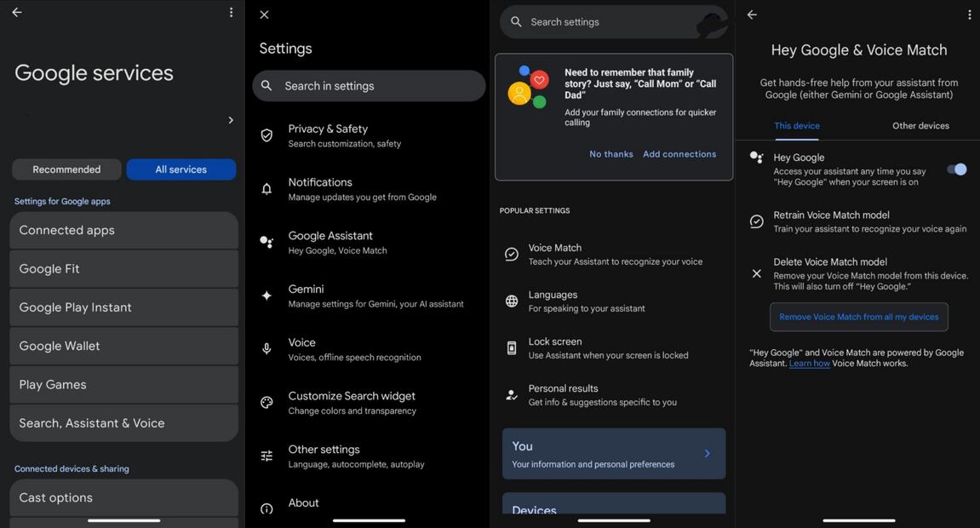This screenshot has width=980, height=528.
Task: Disable the Hey Google toggle
Action: tap(957, 169)
